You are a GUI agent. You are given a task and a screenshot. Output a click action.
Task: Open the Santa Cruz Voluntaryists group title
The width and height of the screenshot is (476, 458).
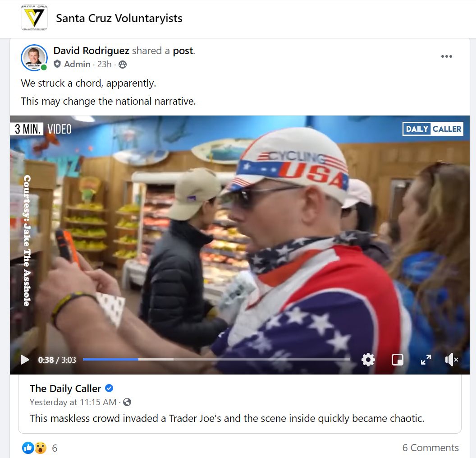coord(119,18)
